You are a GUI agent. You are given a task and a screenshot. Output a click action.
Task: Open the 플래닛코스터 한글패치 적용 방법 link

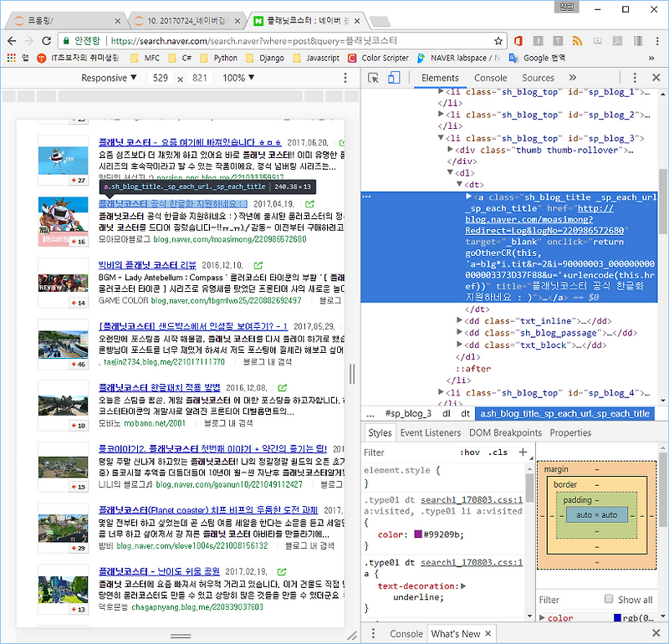(160, 387)
